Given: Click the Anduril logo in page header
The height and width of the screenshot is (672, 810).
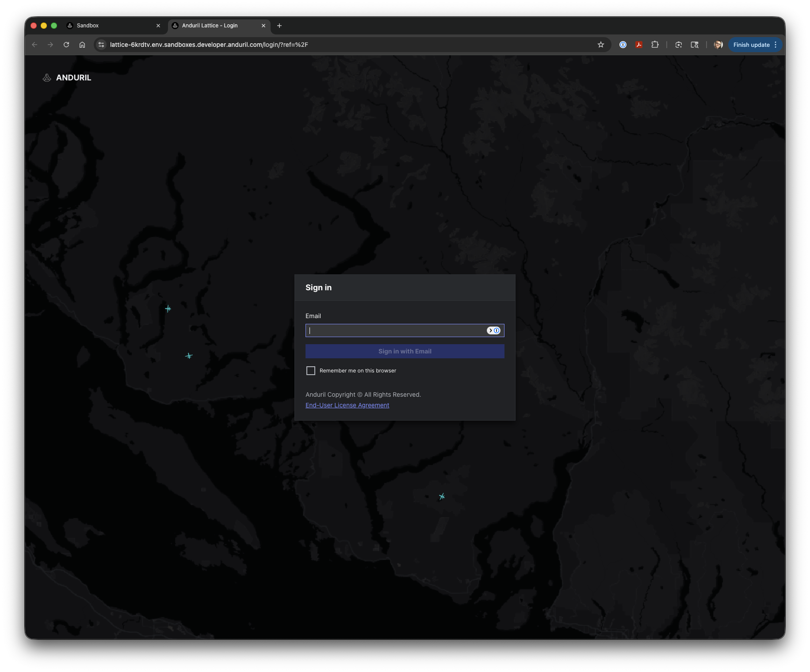Looking at the screenshot, I should pyautogui.click(x=67, y=78).
